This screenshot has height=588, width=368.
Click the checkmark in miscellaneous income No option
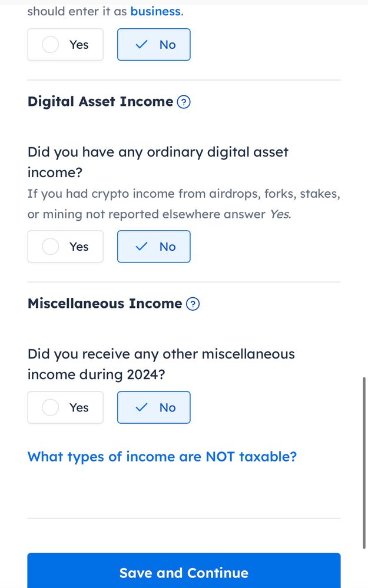point(141,407)
